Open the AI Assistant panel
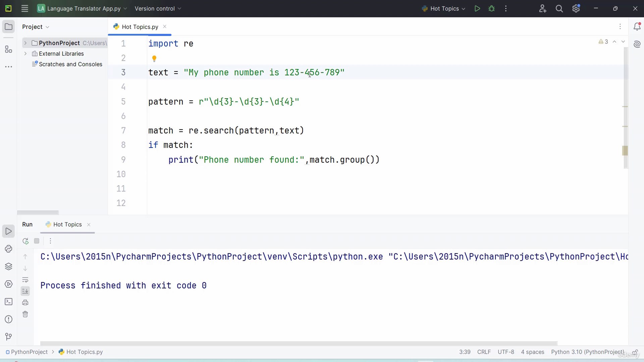The width and height of the screenshot is (644, 362). pyautogui.click(x=637, y=44)
